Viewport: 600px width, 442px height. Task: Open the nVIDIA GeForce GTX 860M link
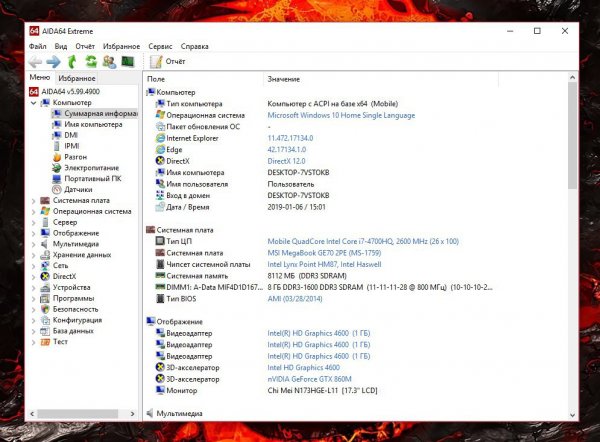[309, 379]
